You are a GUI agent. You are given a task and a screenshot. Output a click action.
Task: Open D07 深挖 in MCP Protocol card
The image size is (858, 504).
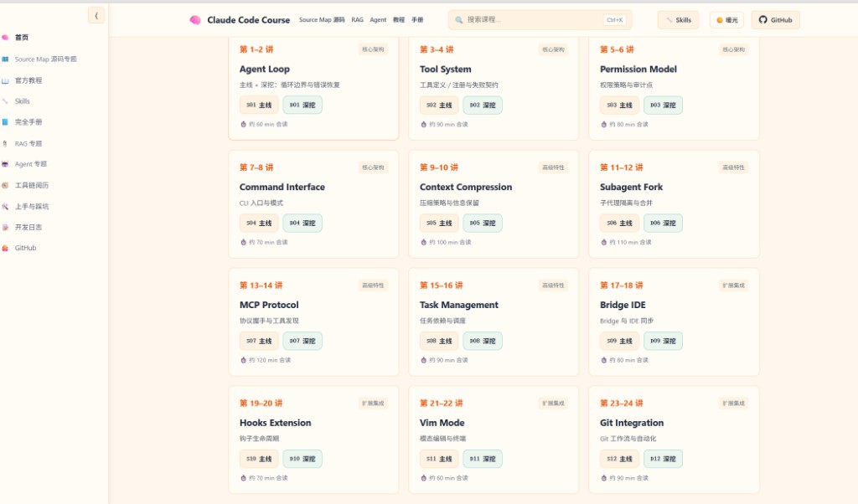[x=302, y=341]
